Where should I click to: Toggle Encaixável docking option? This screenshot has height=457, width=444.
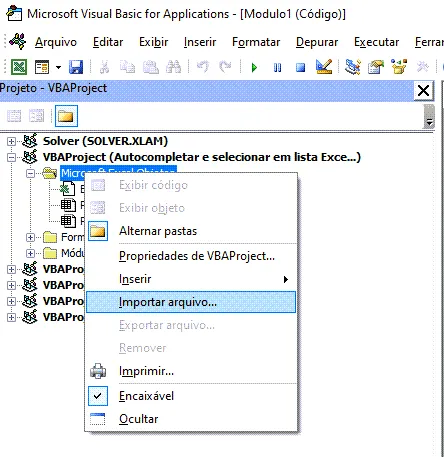pos(191,396)
